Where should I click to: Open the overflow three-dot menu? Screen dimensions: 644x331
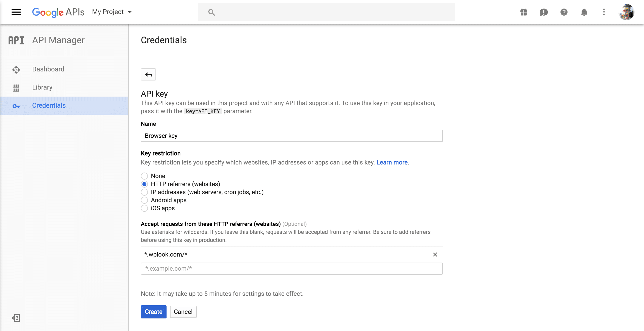pyautogui.click(x=604, y=12)
